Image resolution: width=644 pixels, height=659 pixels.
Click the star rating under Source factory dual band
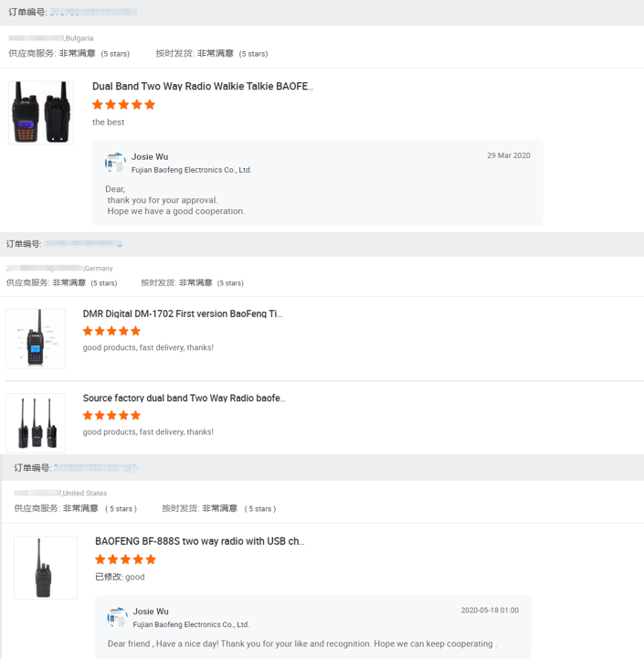point(112,415)
